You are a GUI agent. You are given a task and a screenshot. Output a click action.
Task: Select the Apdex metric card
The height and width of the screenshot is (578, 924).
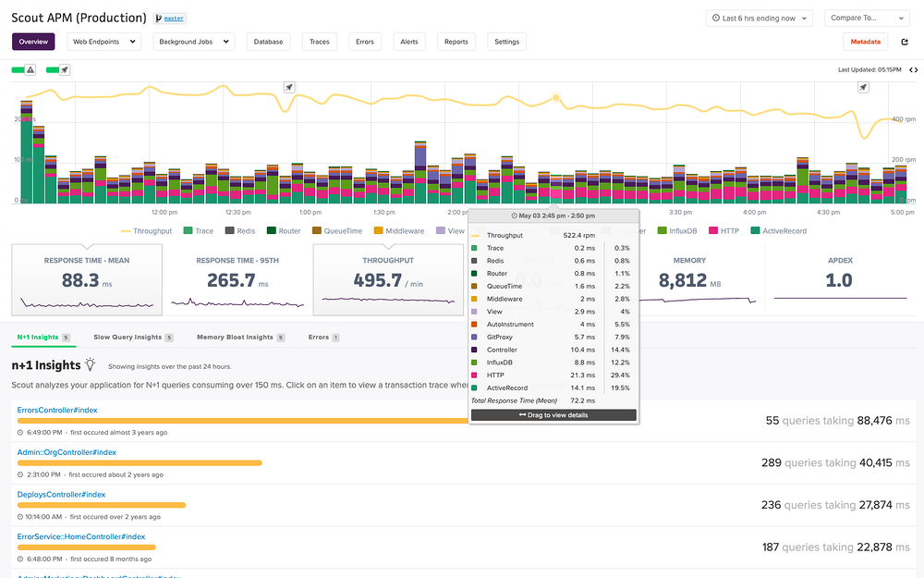pyautogui.click(x=840, y=280)
